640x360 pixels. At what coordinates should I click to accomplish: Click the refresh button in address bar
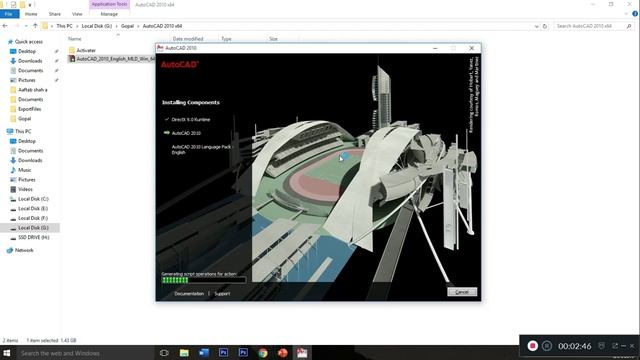coord(544,26)
